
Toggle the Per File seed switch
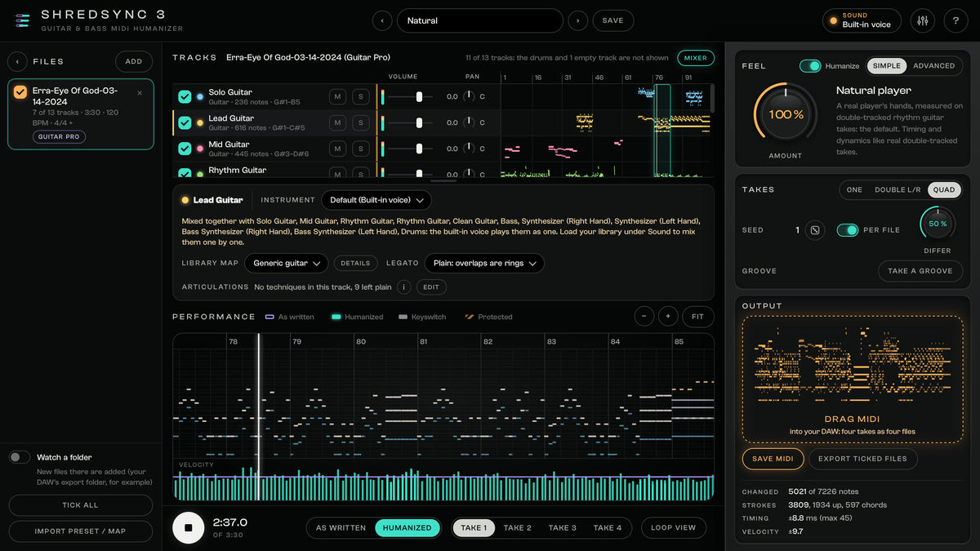coord(848,230)
